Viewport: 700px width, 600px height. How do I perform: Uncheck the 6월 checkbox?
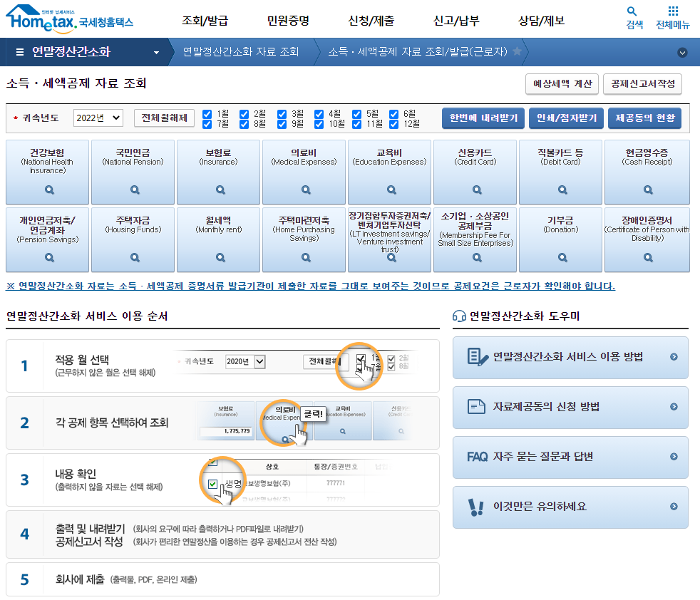pos(393,114)
